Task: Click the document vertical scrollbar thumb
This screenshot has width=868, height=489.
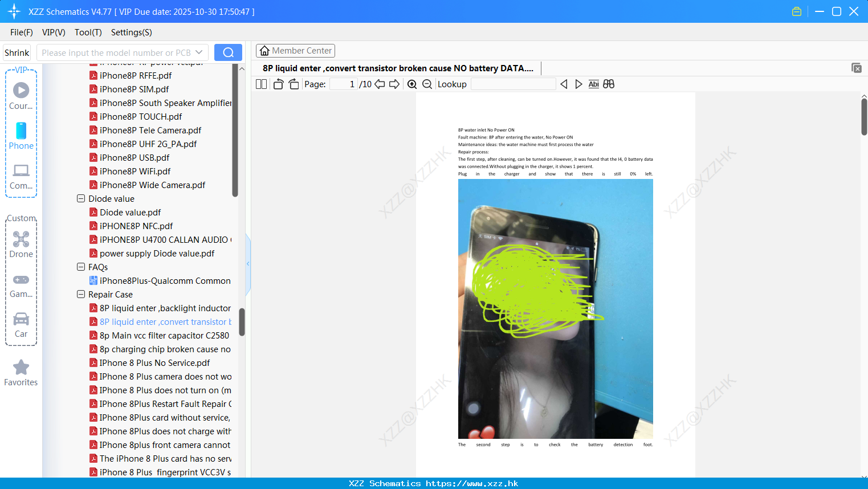Action: 864,117
